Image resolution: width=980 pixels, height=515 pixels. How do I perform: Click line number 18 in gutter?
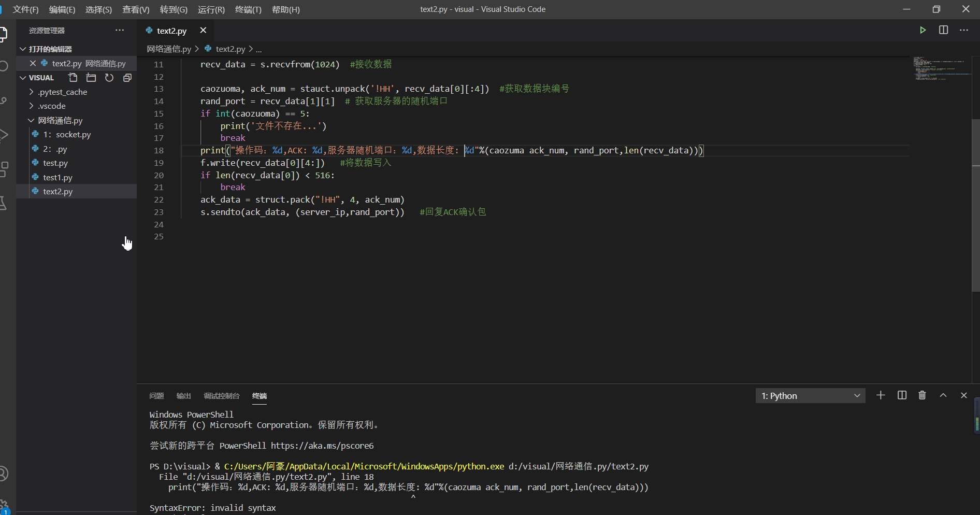point(158,150)
